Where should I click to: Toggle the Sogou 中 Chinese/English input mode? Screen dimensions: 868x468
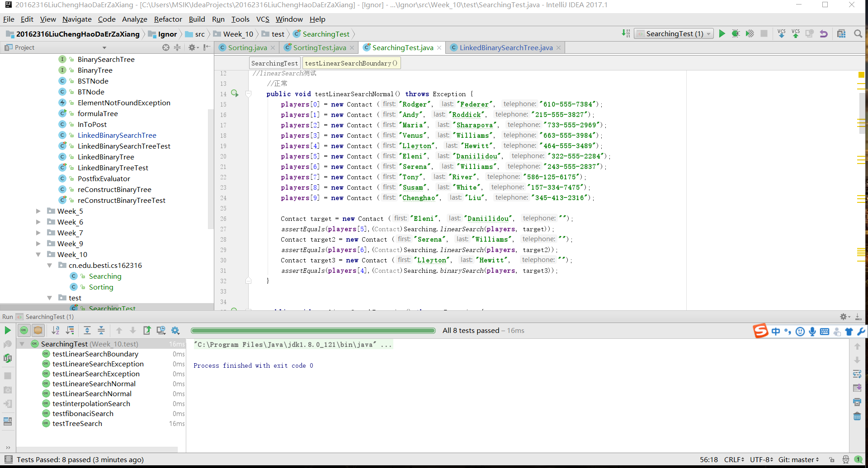pos(776,331)
